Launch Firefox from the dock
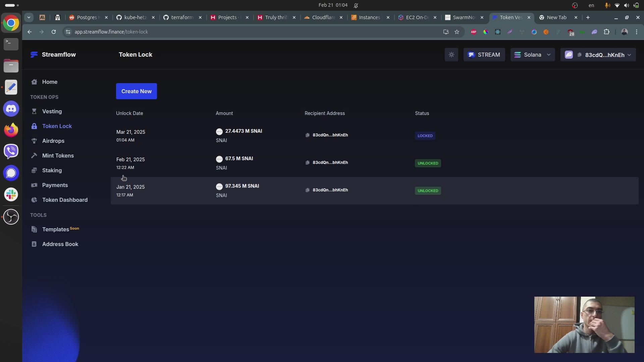Viewport: 644px width, 362px height. click(x=11, y=130)
